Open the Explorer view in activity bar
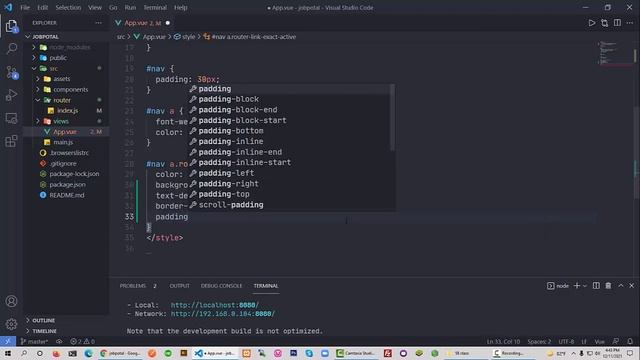 click(11, 26)
